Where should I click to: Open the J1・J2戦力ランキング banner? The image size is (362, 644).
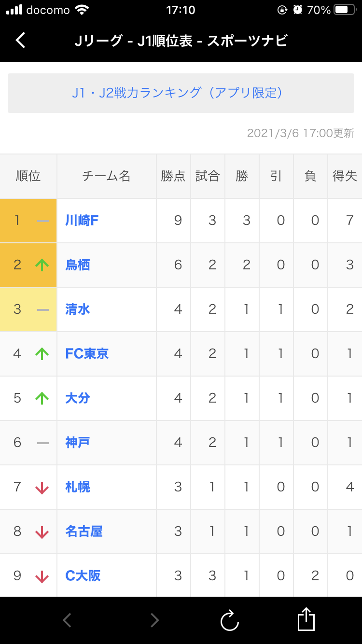[x=181, y=93]
